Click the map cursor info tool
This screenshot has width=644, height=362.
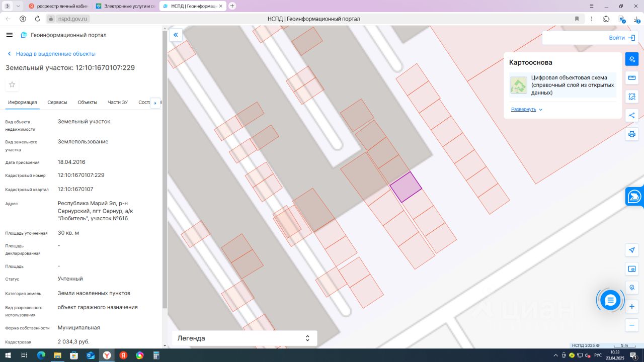(632, 288)
